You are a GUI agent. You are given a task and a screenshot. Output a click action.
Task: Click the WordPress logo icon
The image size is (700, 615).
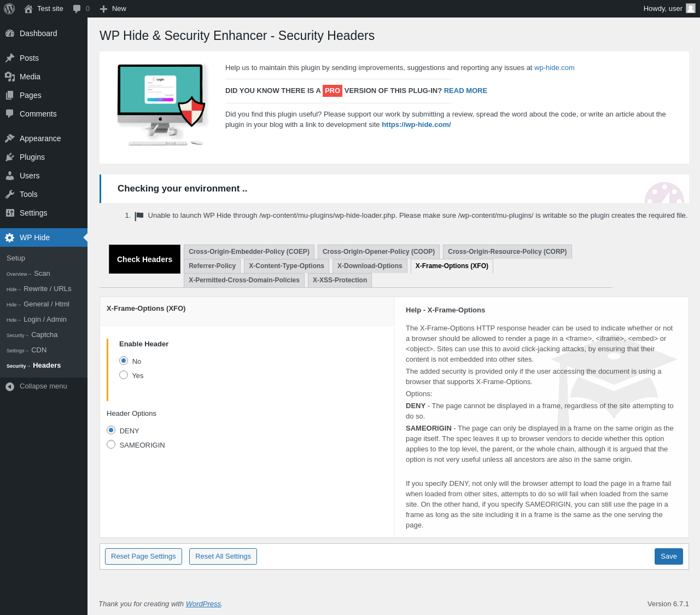(9, 9)
